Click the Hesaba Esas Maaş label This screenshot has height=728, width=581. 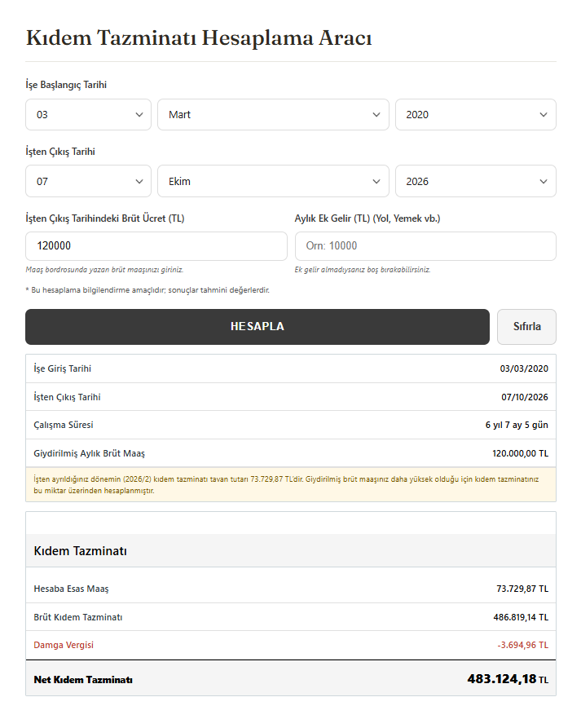[71, 589]
